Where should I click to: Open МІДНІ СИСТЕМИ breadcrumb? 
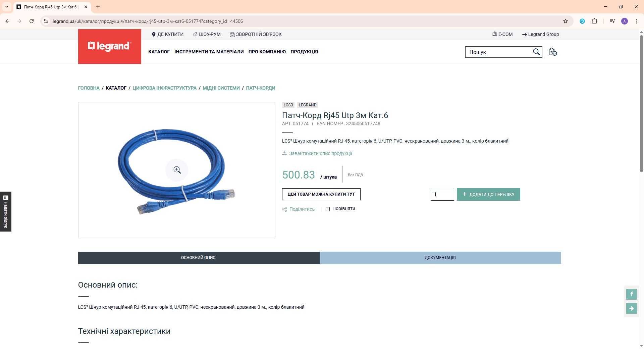point(221,88)
